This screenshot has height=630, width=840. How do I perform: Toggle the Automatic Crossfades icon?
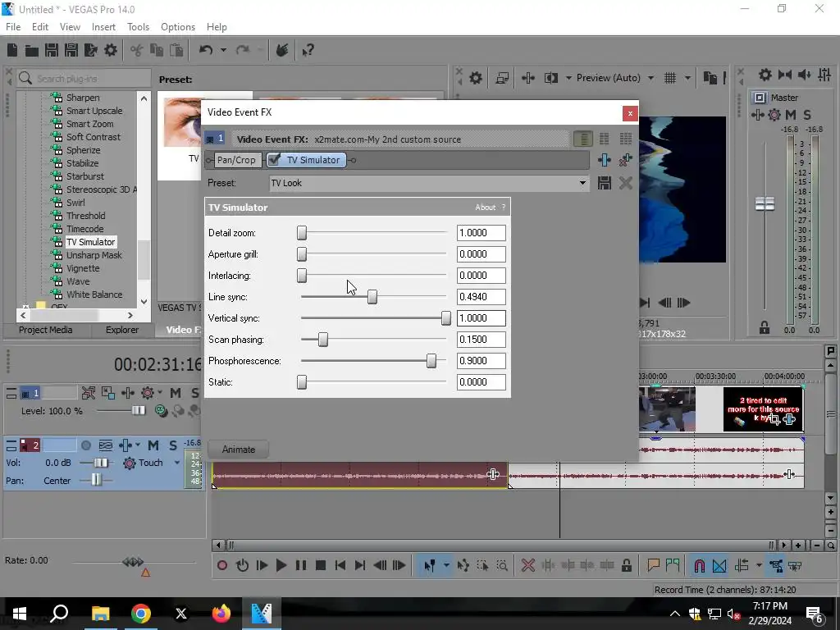click(719, 565)
